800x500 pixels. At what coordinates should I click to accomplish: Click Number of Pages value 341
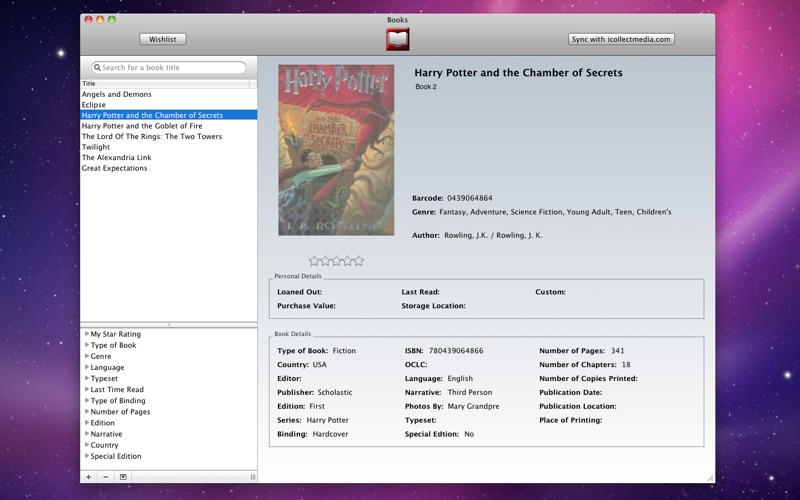(x=617, y=351)
